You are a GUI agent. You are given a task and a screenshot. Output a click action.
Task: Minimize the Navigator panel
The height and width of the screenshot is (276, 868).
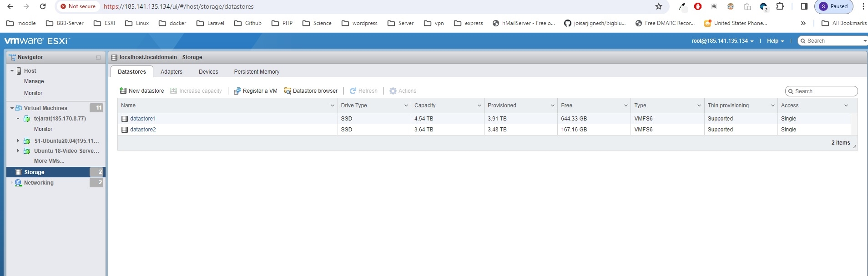coord(98,58)
